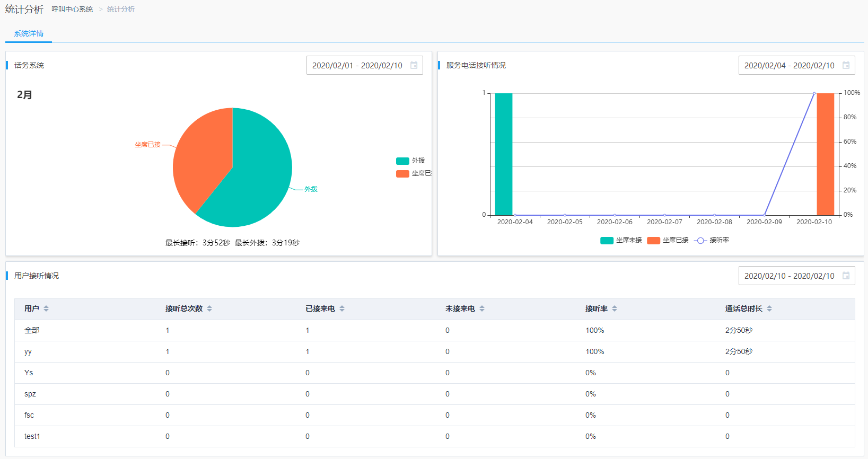
Task: Click 2分50秒 duration in 全部 row
Action: click(739, 330)
